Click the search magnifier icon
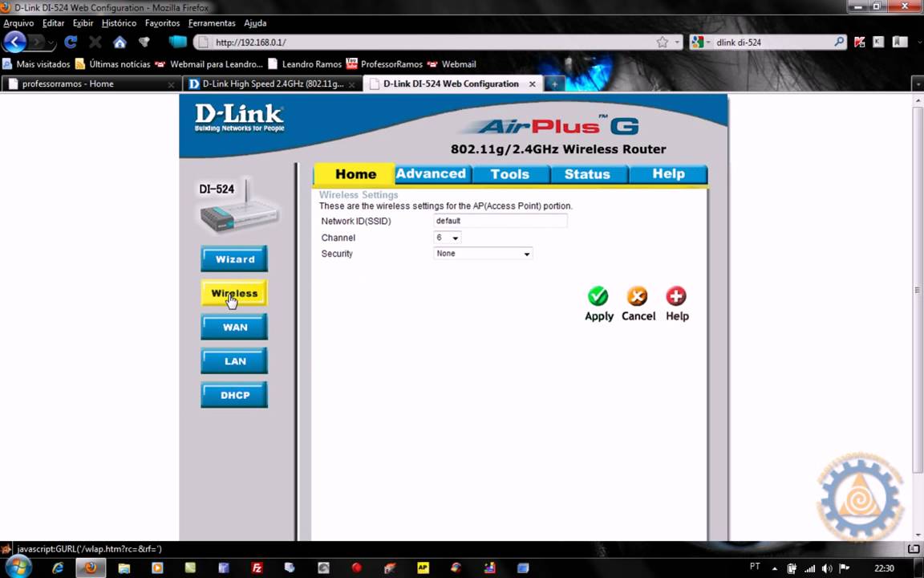 click(x=839, y=42)
